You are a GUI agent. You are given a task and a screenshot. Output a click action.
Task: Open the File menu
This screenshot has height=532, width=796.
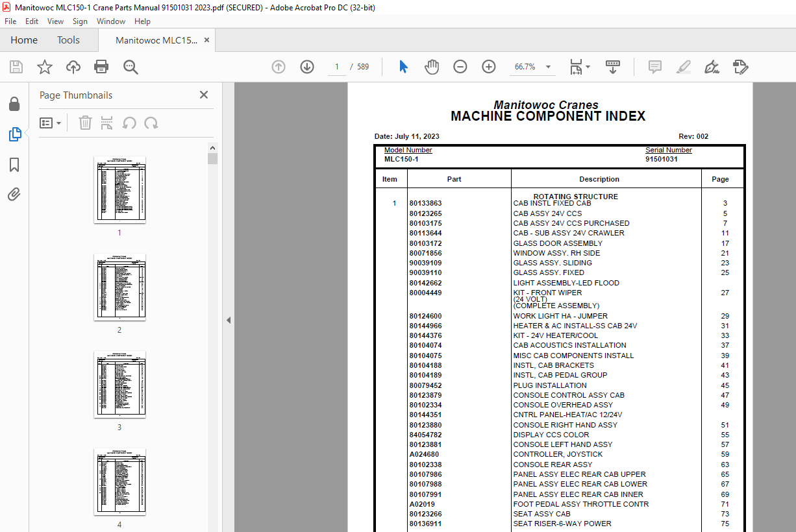pos(10,21)
